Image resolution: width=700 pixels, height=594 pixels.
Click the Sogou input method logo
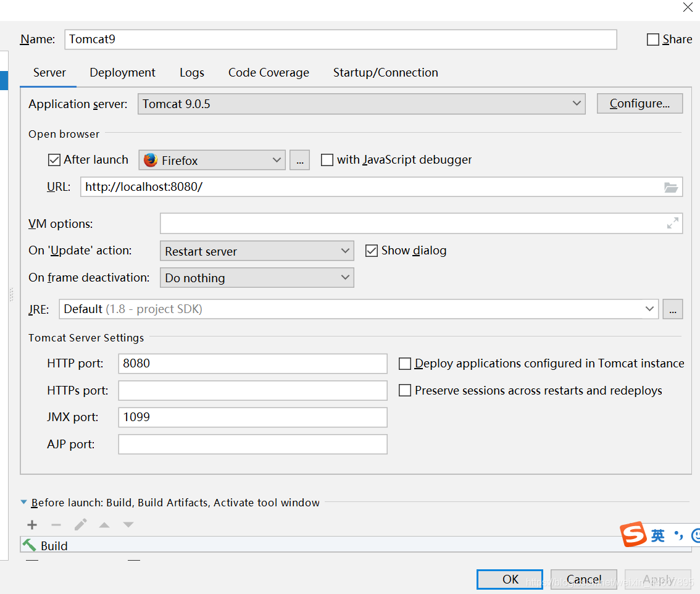[633, 534]
